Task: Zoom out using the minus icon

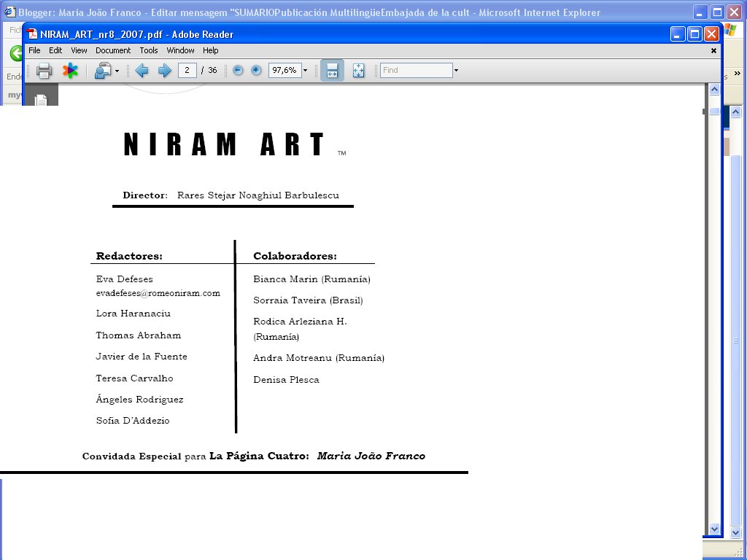Action: 239,70
